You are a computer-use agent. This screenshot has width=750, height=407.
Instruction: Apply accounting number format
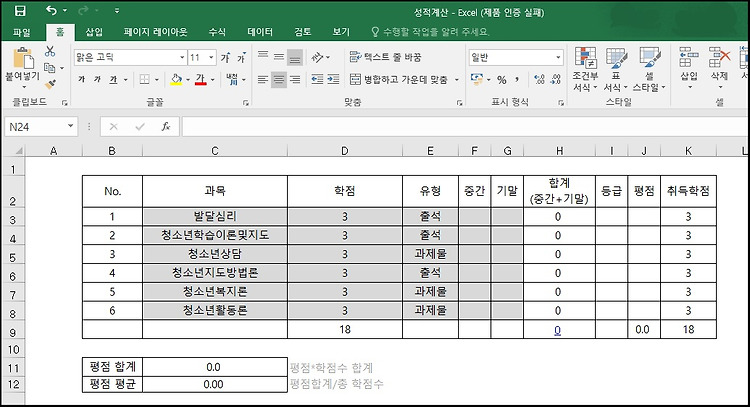[x=477, y=79]
